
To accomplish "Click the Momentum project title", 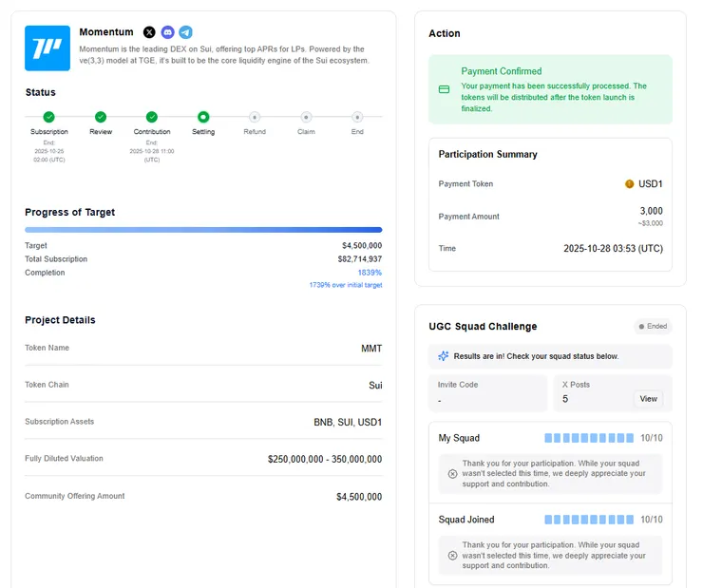I will (106, 32).
